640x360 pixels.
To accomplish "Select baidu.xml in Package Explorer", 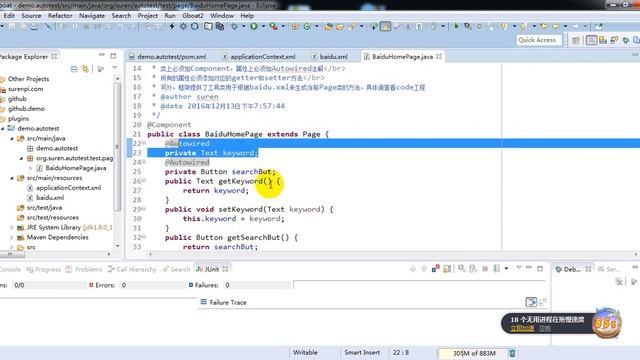I will point(50,198).
